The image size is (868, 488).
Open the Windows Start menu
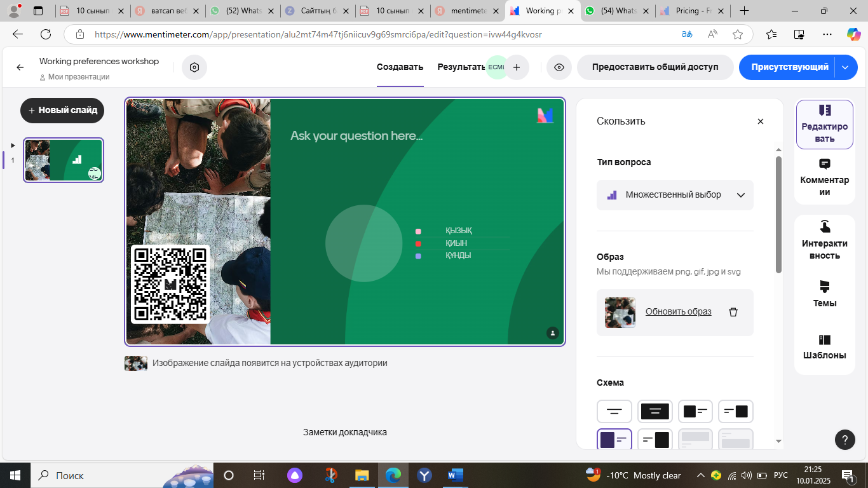pyautogui.click(x=15, y=475)
